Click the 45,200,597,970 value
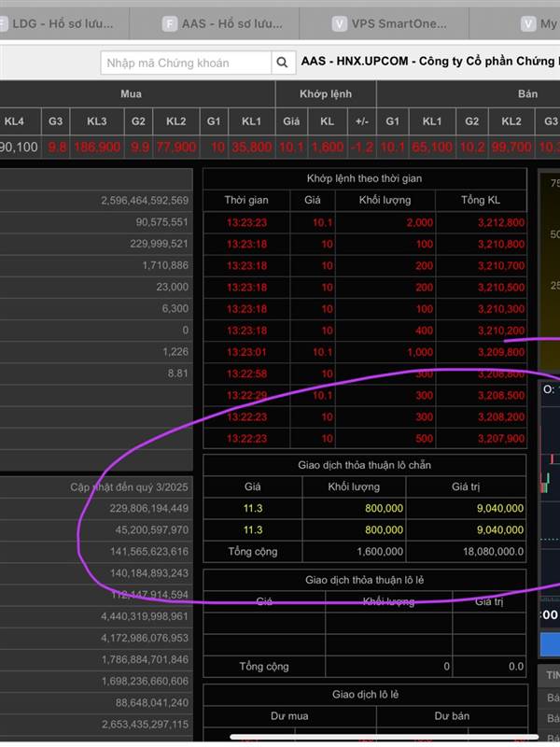The height and width of the screenshot is (747, 560). tap(152, 529)
